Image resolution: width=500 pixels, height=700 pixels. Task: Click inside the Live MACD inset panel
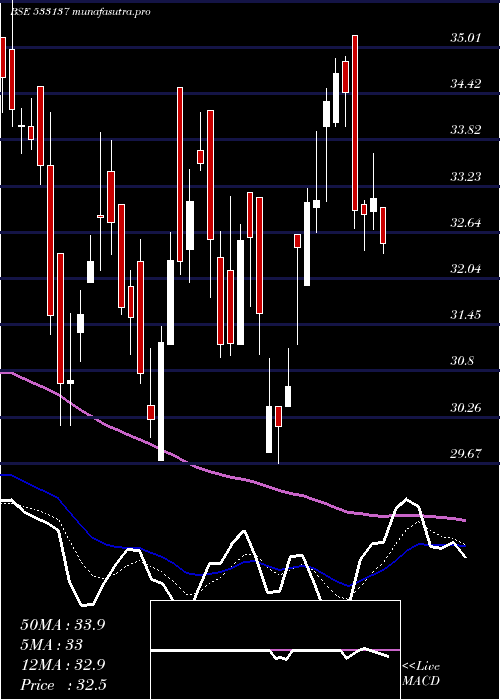click(x=275, y=650)
